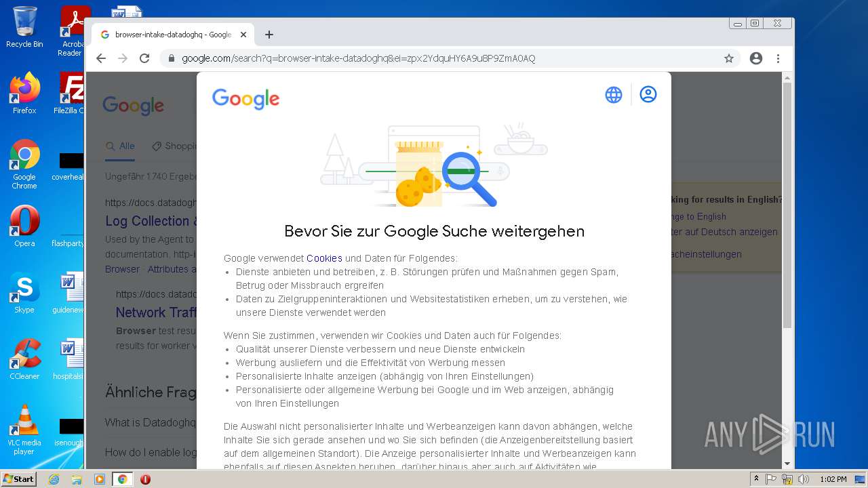868x488 pixels.
Task: Click the Browser sitelink under Log Collection
Action: [x=122, y=269]
